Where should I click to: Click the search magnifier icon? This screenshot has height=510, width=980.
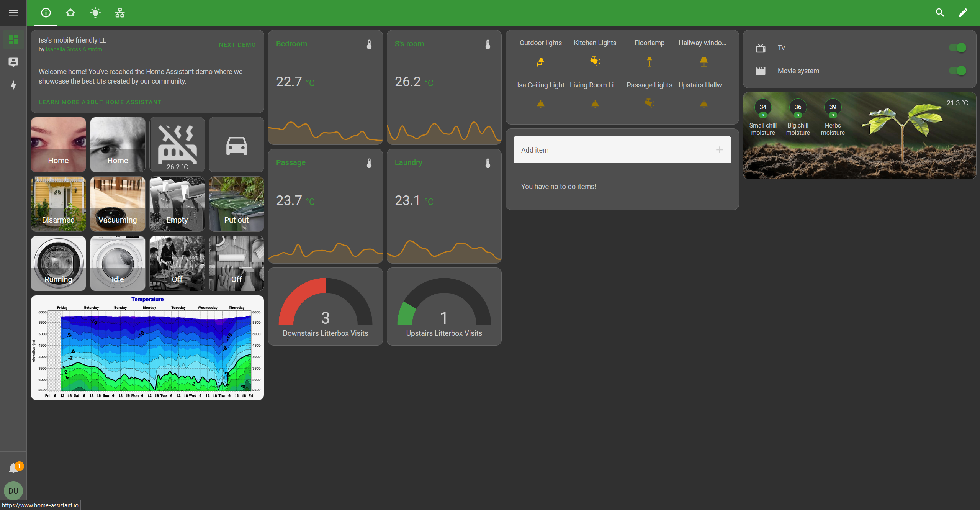[x=939, y=13]
